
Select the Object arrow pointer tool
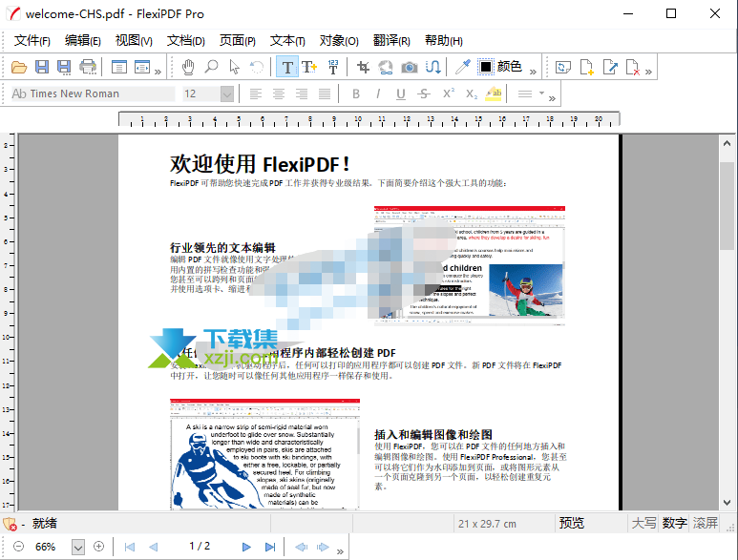coord(235,67)
